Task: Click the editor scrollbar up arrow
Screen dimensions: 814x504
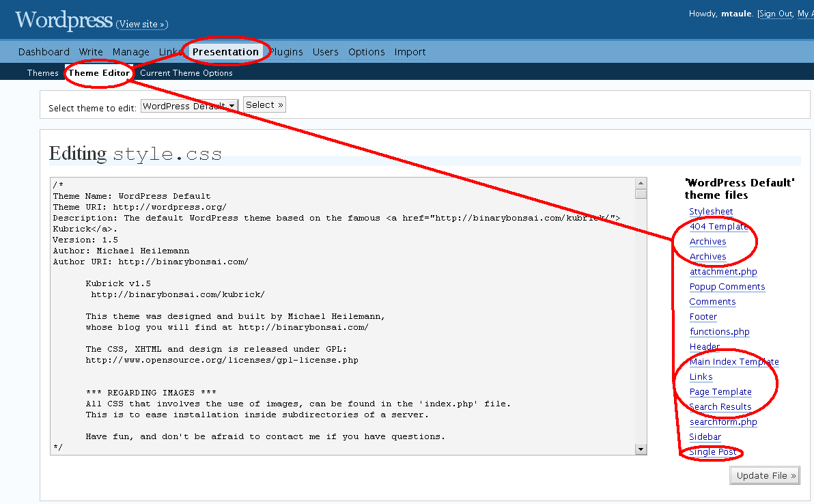Action: [x=641, y=183]
